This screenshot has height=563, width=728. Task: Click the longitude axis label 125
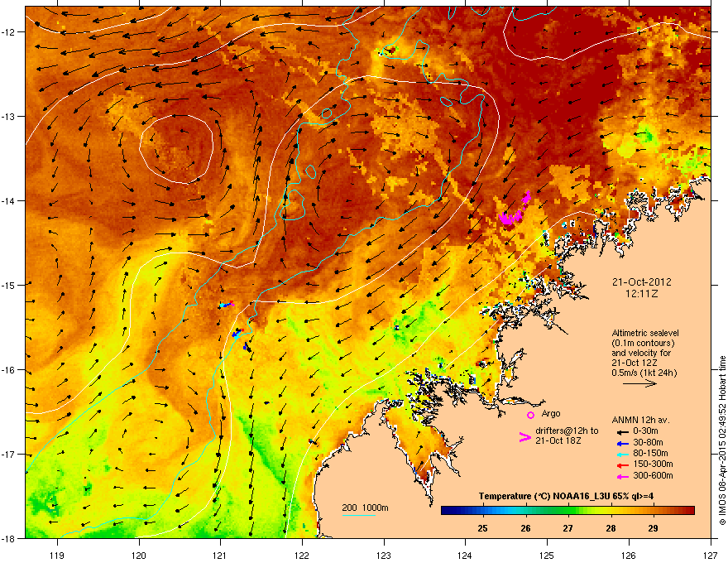point(547,555)
